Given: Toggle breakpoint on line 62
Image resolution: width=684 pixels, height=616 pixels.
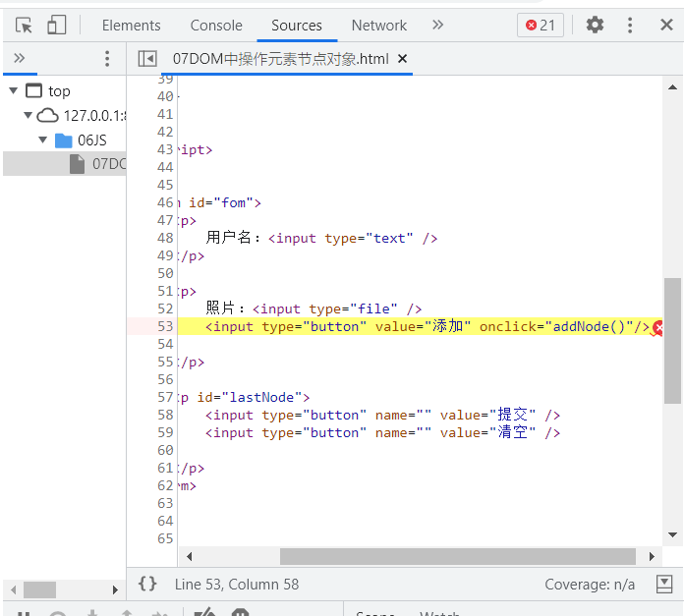Looking at the screenshot, I should (x=165, y=485).
